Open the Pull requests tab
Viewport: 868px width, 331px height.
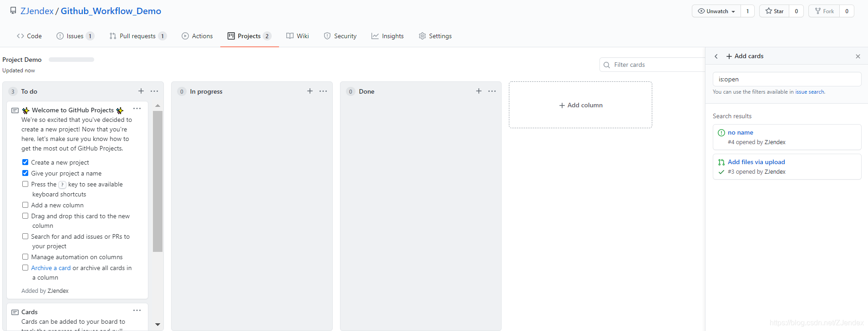[137, 36]
